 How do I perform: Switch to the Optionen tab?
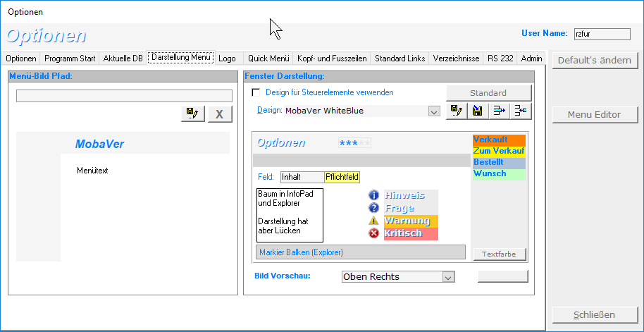tap(21, 59)
